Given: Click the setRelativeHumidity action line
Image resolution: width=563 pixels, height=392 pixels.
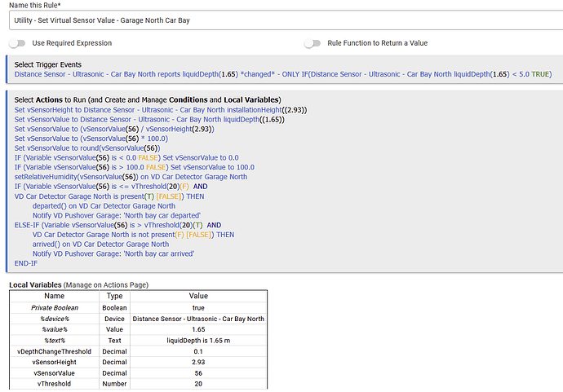Looking at the screenshot, I should [131, 177].
